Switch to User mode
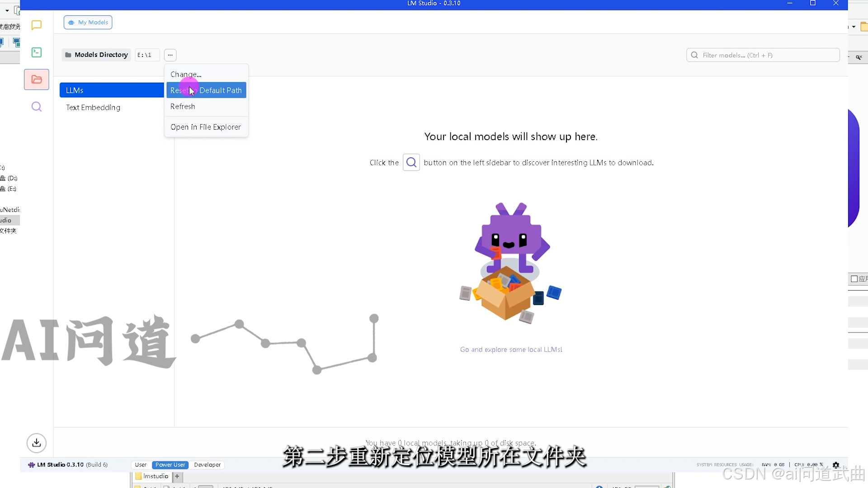 141,465
